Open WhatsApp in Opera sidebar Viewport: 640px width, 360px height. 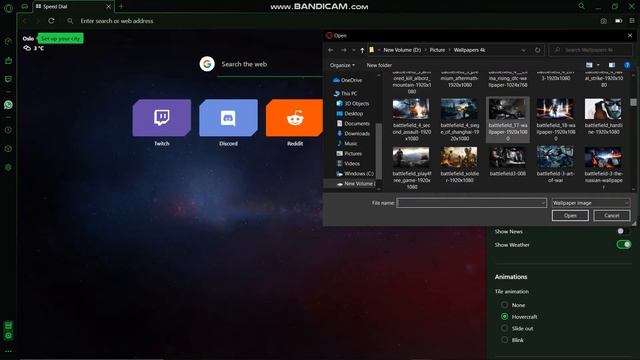pyautogui.click(x=8, y=105)
